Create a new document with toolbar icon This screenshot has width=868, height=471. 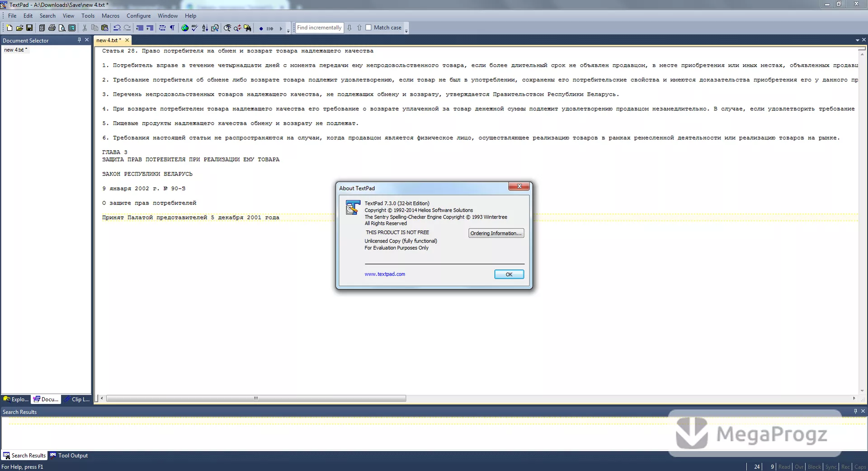pyautogui.click(x=9, y=28)
